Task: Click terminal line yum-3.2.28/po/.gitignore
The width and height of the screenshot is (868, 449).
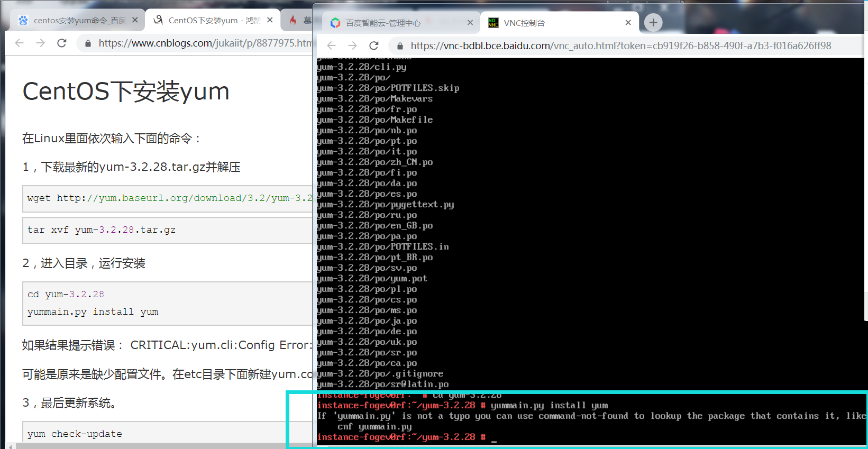Action: pyautogui.click(x=380, y=373)
